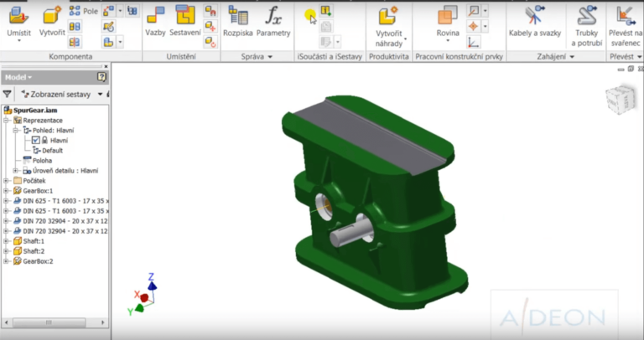The image size is (644, 340).
Task: Expand the Zahájení panel dropdown
Action: (x=572, y=57)
